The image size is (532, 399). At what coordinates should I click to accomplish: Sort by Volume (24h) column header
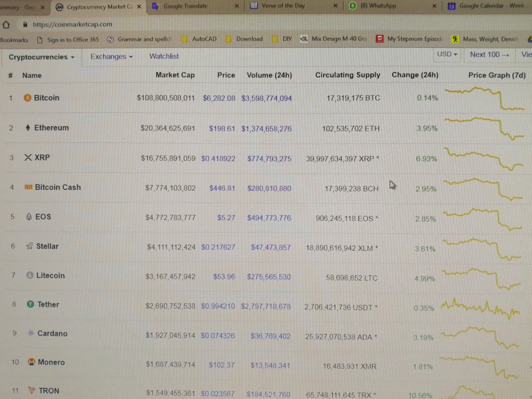point(269,75)
